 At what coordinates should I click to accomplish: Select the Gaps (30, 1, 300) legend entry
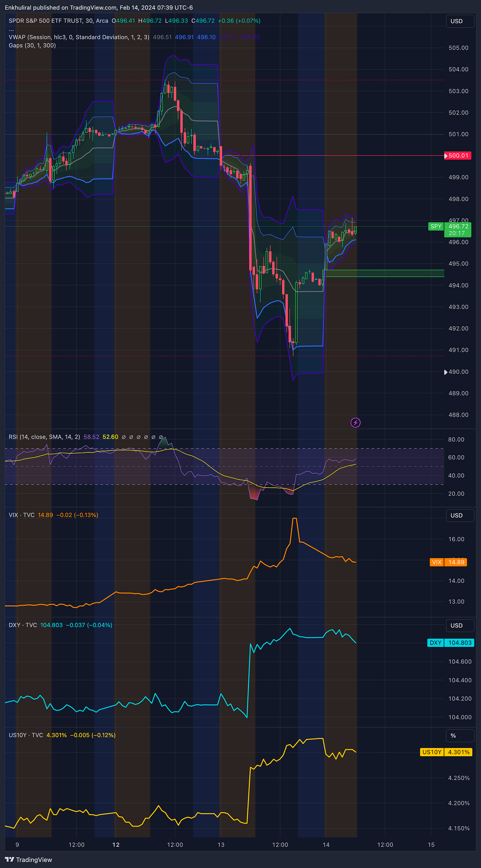32,46
